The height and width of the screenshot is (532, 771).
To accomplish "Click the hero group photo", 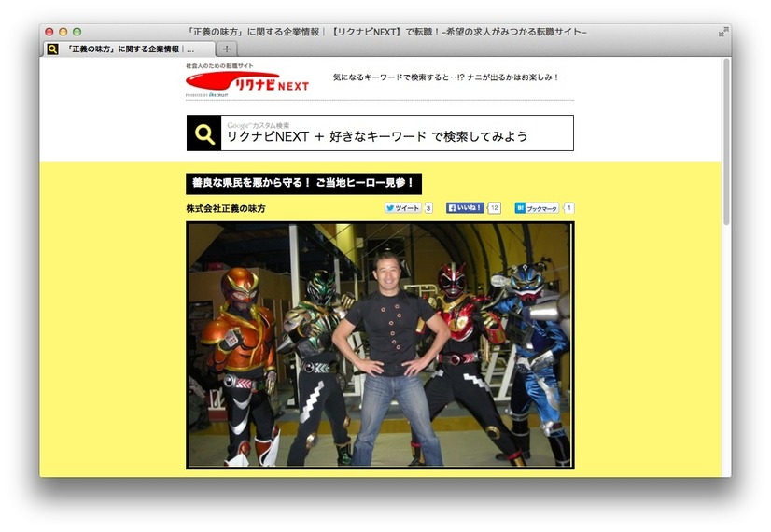I will pos(380,345).
